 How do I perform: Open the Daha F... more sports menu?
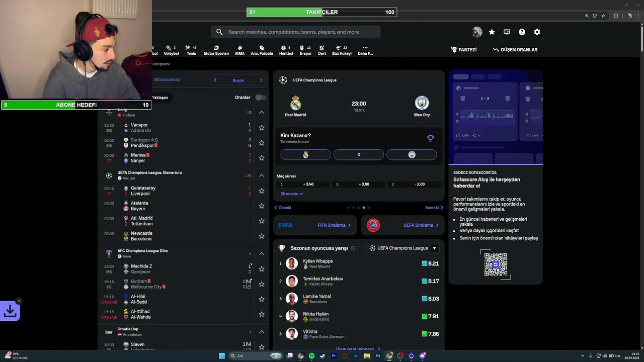pos(365,50)
